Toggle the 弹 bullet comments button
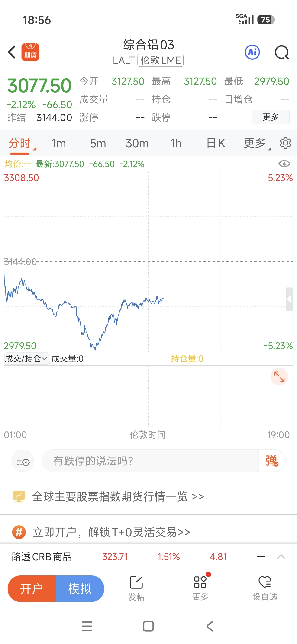The image size is (297, 644). click(x=272, y=460)
